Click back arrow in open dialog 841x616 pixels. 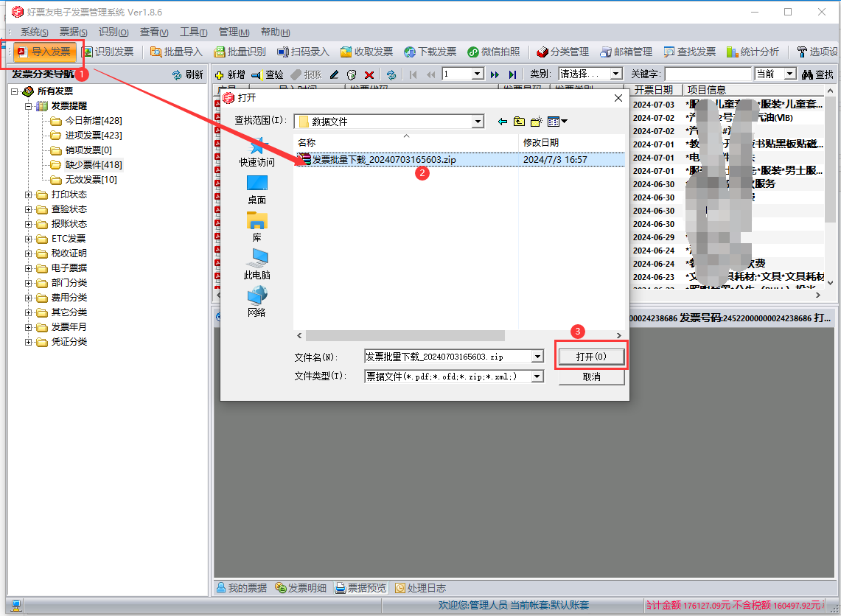(503, 122)
